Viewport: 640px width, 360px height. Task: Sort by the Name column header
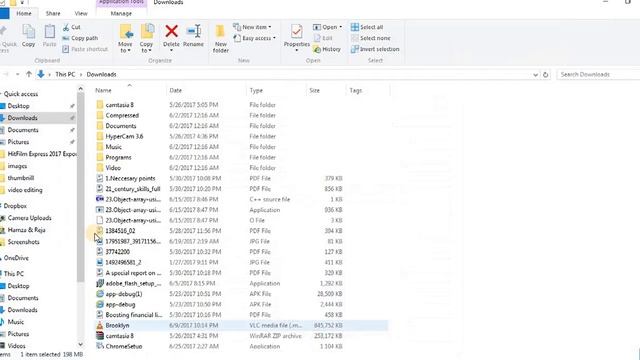point(130,90)
